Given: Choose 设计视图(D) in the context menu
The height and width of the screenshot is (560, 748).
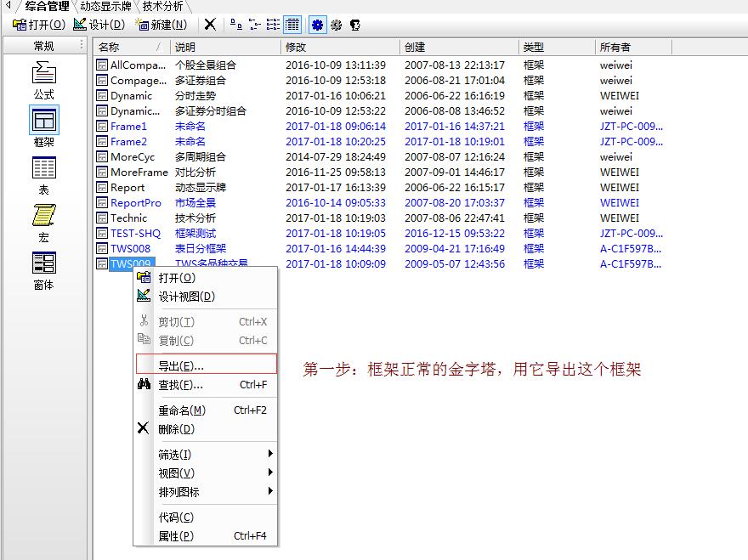Looking at the screenshot, I should 206,297.
